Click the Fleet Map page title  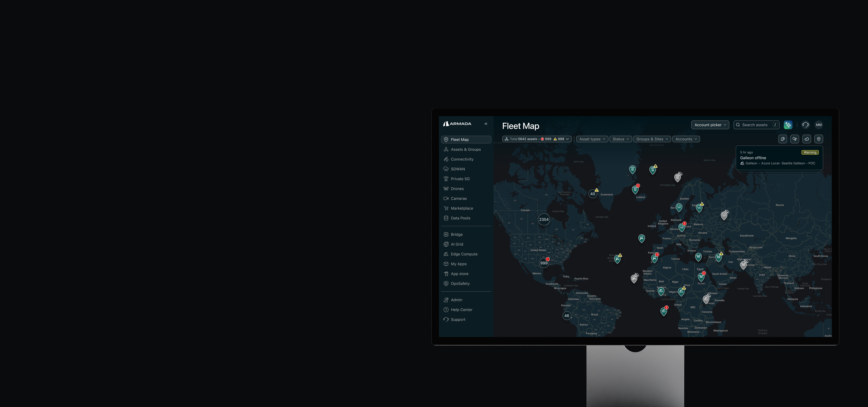(x=521, y=126)
